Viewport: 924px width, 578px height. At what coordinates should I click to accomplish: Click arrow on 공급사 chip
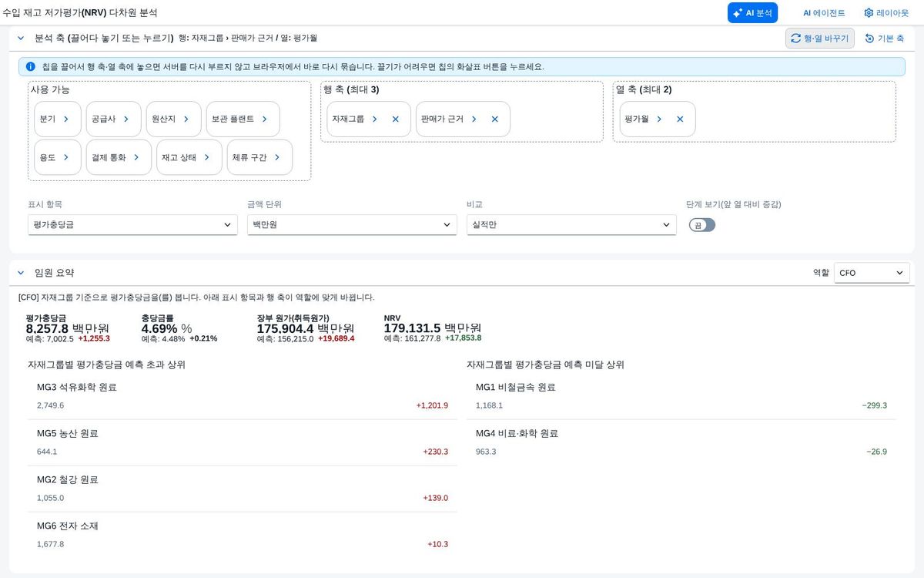point(126,119)
